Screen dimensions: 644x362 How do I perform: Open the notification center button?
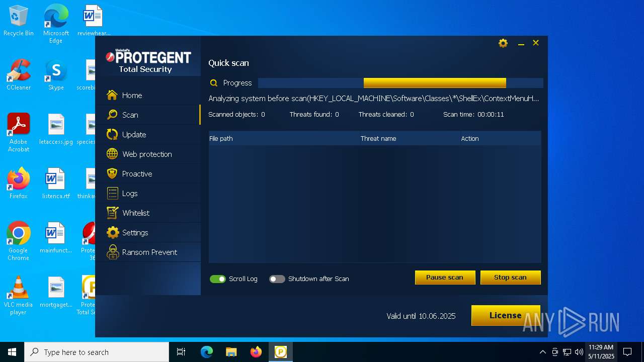[x=627, y=352]
